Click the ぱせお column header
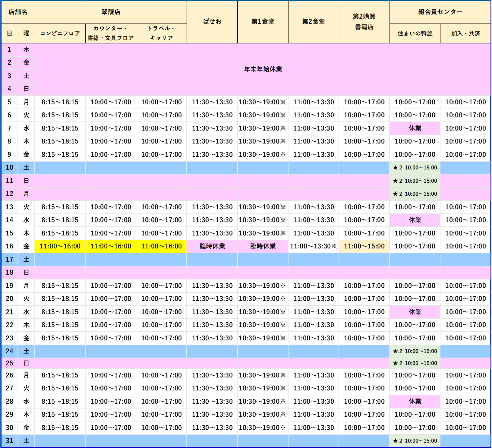Viewport: 492px width, 448px height. coord(212,22)
